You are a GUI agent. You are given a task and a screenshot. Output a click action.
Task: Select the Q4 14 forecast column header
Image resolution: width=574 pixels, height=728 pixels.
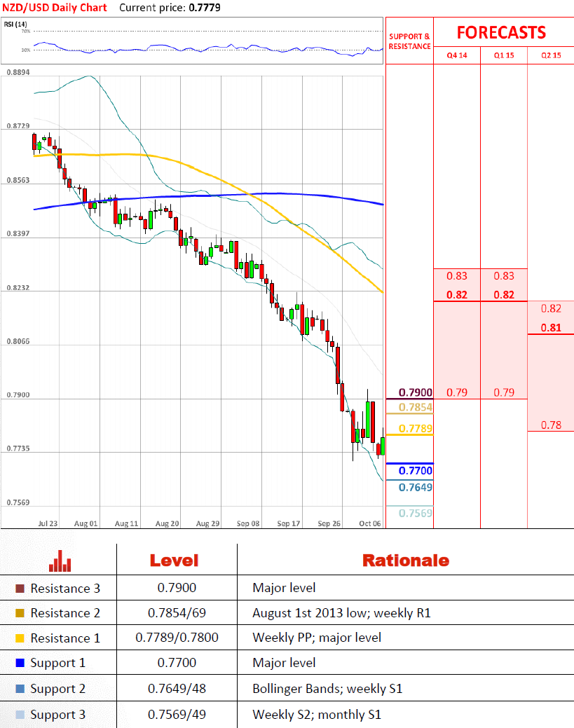(x=457, y=55)
